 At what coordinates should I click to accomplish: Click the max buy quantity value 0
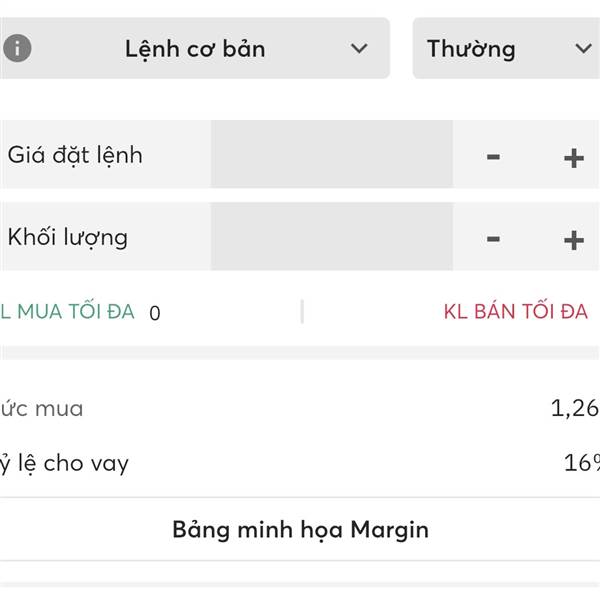154,312
